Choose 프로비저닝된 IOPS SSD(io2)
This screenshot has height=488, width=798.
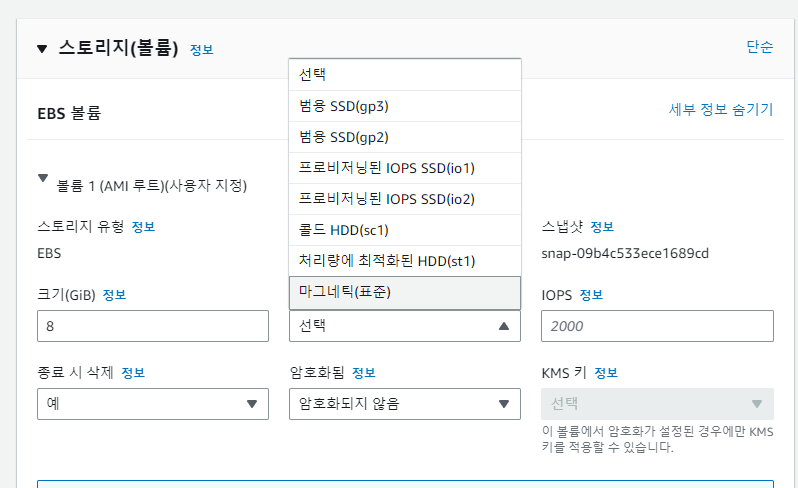pyautogui.click(x=404, y=199)
